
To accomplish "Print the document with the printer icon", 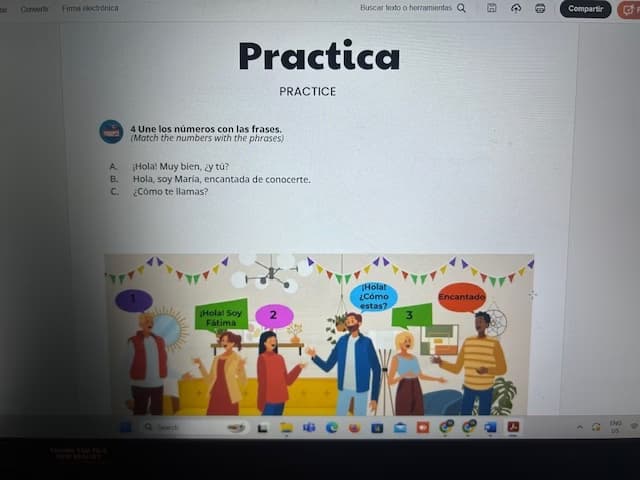I will point(540,8).
